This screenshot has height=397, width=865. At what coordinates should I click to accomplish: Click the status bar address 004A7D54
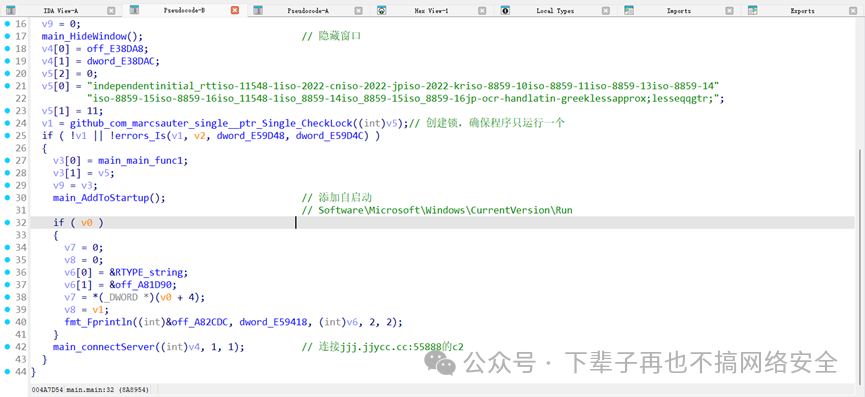(47, 390)
